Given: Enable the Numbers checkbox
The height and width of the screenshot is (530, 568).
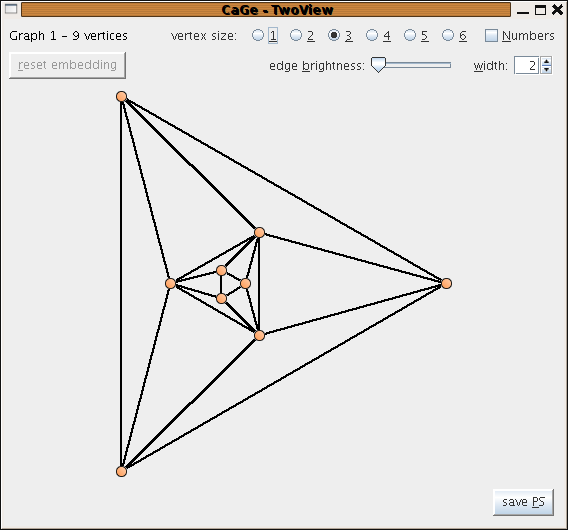Looking at the screenshot, I should pyautogui.click(x=491, y=36).
